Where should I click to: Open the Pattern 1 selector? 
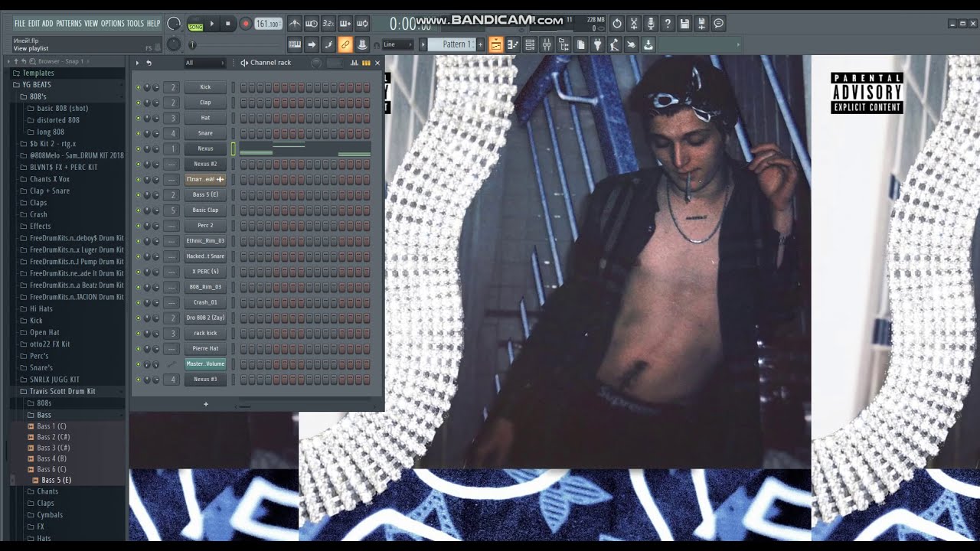(452, 44)
